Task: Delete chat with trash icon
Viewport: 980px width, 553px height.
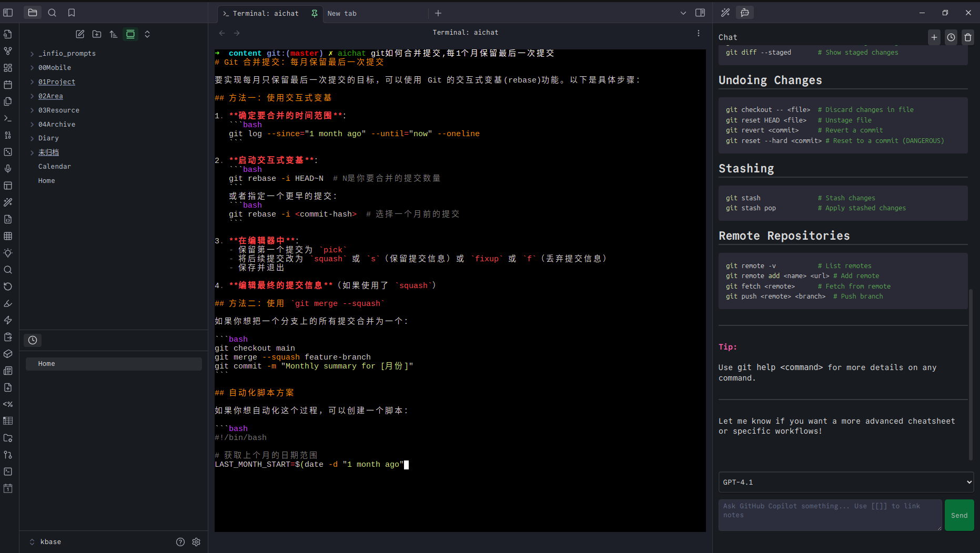Action: [x=967, y=37]
